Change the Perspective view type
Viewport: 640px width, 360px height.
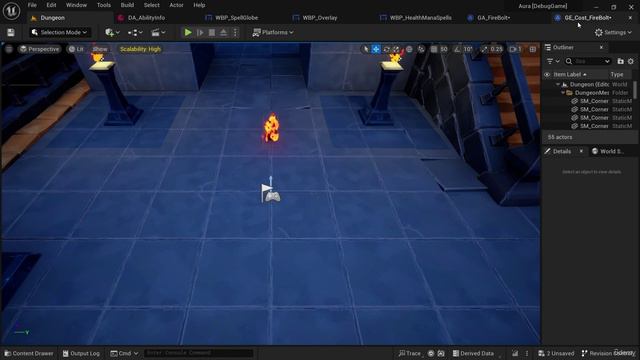coord(40,49)
